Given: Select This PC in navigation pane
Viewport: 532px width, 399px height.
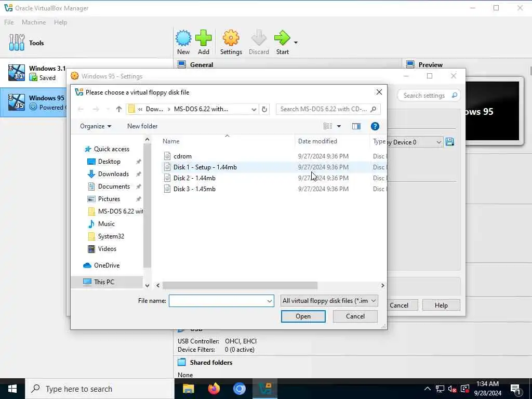Looking at the screenshot, I should click(104, 282).
